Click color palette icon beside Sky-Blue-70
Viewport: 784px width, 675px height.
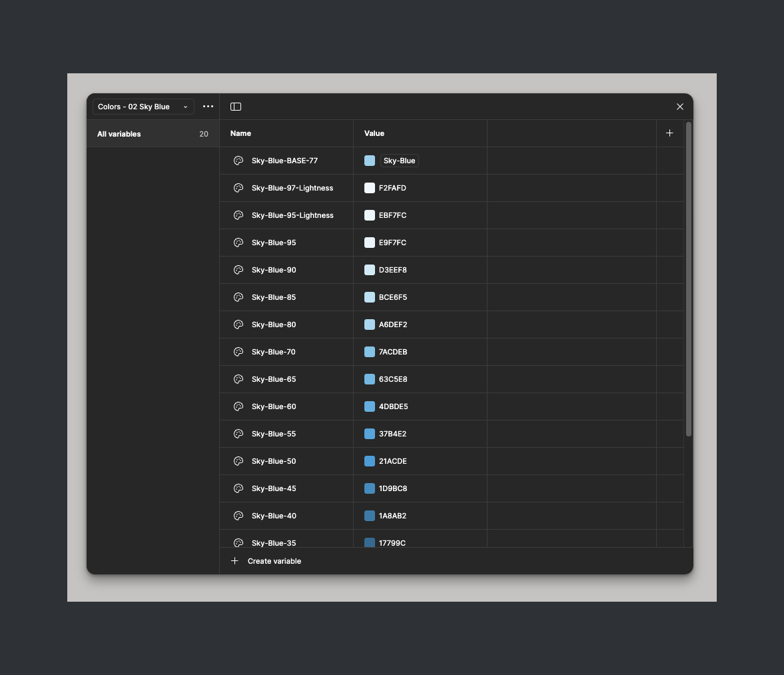(x=238, y=352)
